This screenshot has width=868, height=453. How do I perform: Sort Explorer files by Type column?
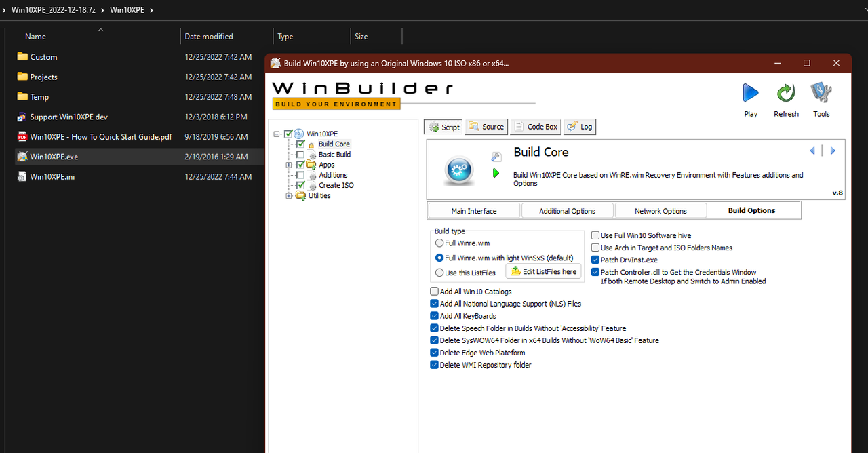[285, 37]
